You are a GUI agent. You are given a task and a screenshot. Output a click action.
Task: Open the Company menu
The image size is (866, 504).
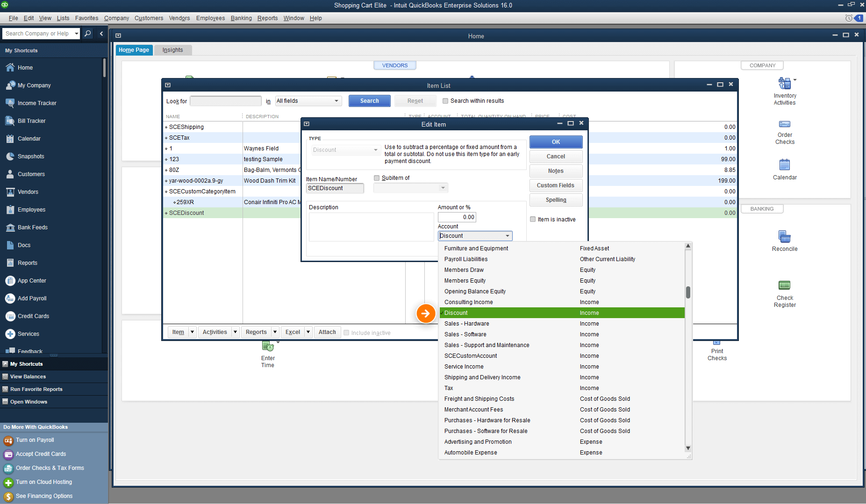click(116, 18)
